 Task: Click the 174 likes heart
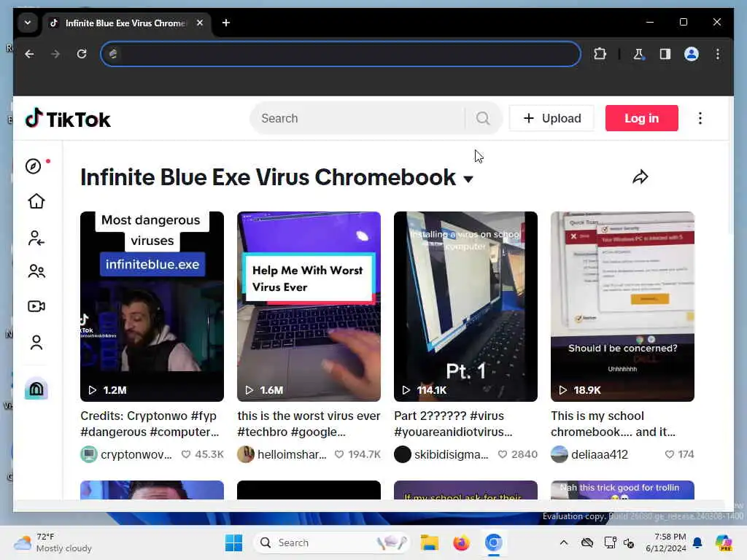coord(670,454)
